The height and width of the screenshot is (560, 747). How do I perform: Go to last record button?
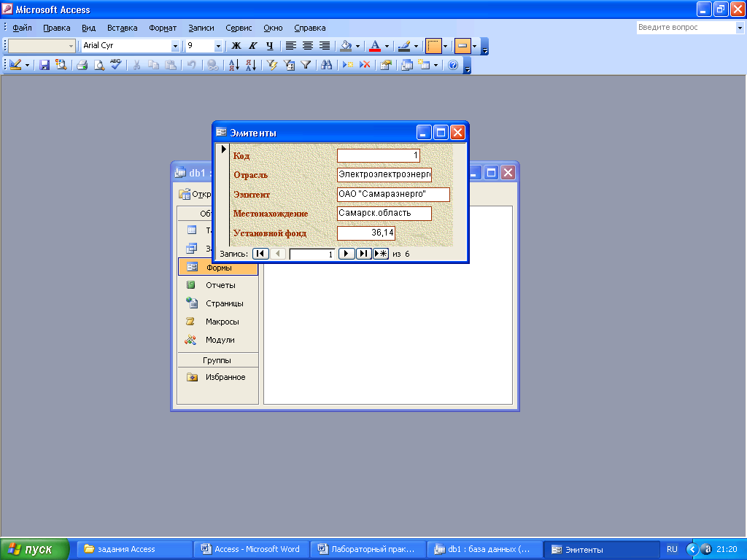point(363,254)
